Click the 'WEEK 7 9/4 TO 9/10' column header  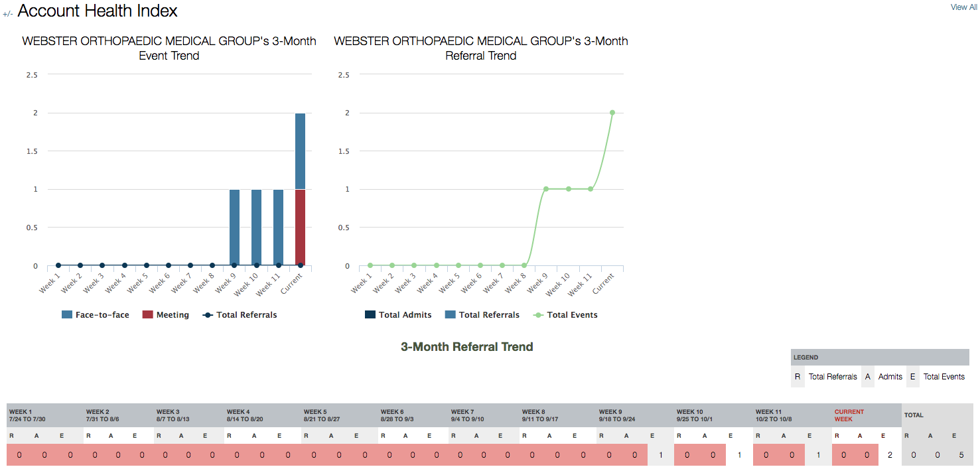point(484,415)
